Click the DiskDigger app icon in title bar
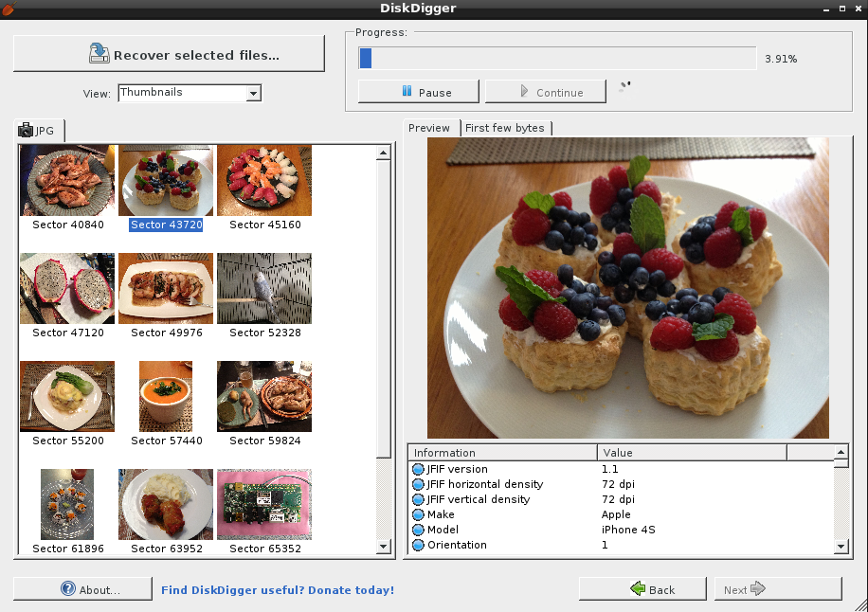This screenshot has height=612, width=868. 9,9
